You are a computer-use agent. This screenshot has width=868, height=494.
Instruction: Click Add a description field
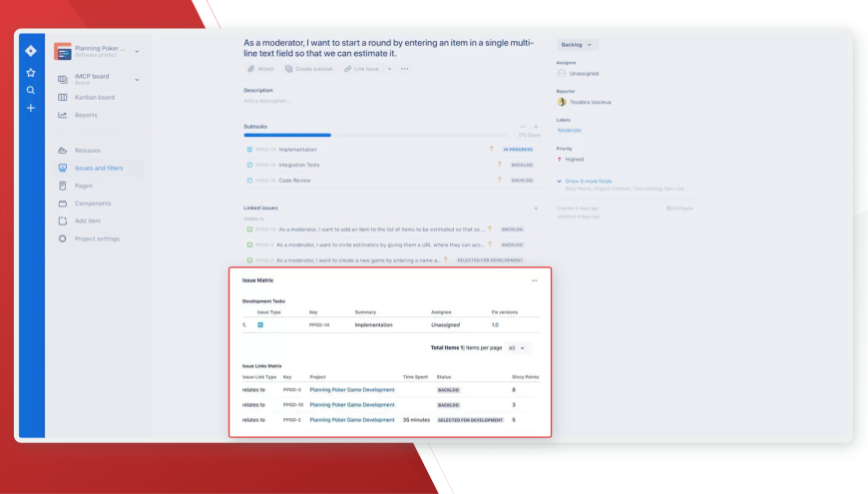pyautogui.click(x=266, y=101)
